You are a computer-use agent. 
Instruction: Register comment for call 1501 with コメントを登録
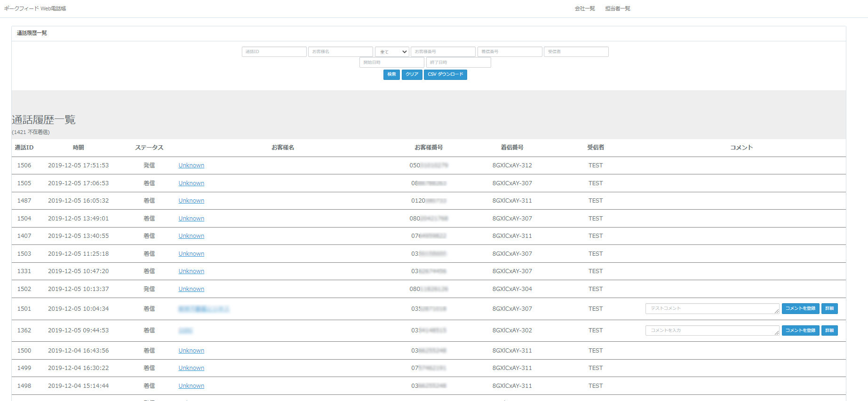800,308
